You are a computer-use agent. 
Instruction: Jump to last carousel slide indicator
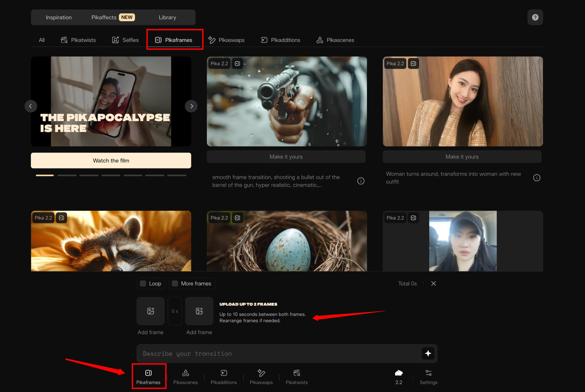[x=177, y=175]
